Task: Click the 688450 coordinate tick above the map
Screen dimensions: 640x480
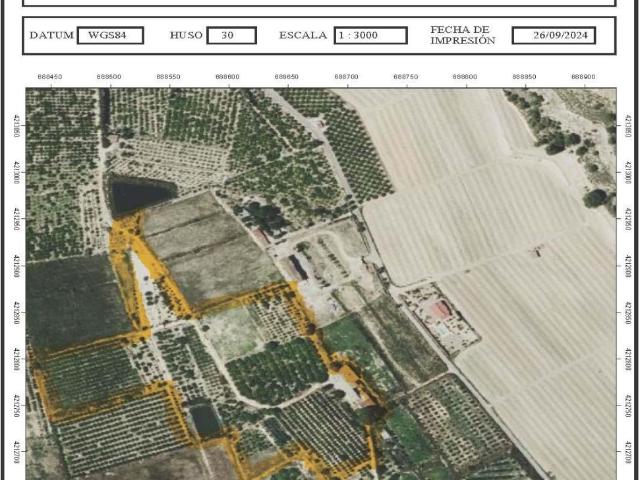Action: tap(49, 76)
